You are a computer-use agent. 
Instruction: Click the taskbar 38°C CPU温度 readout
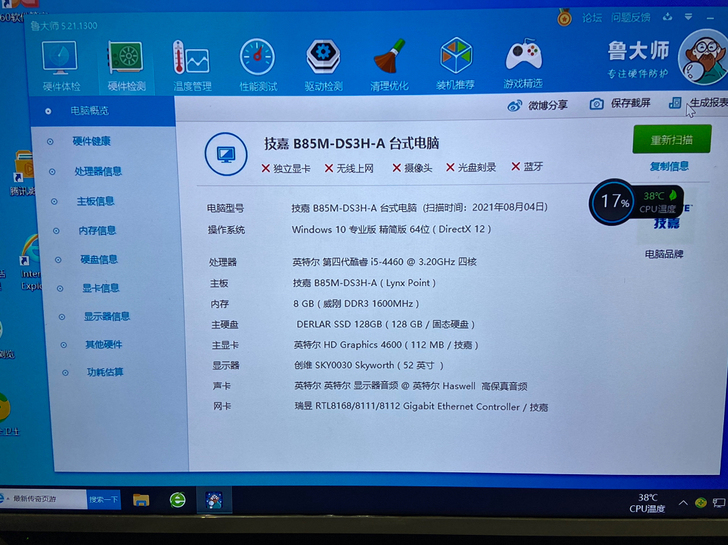coord(647,503)
